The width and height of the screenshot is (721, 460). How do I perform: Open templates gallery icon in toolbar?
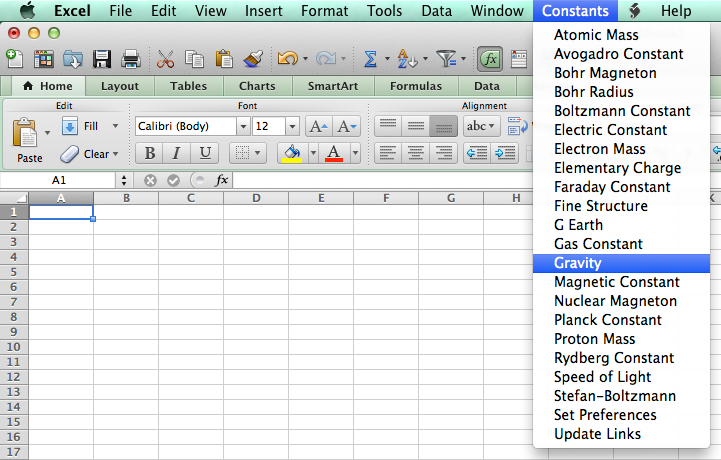tap(44, 59)
